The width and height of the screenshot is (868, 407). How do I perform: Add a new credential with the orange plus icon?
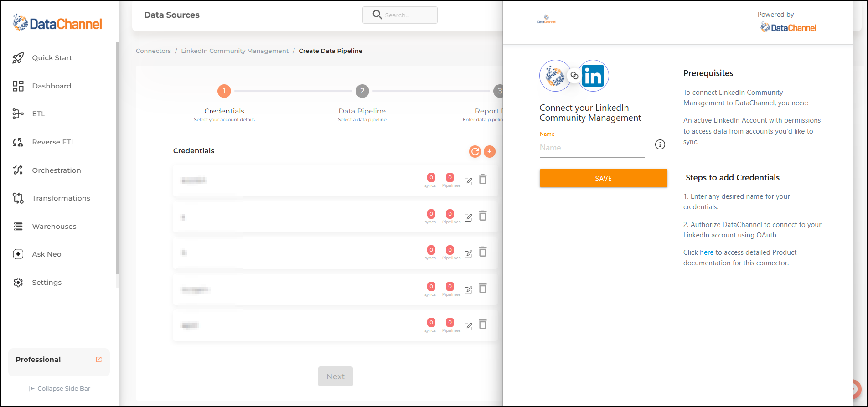(x=490, y=151)
